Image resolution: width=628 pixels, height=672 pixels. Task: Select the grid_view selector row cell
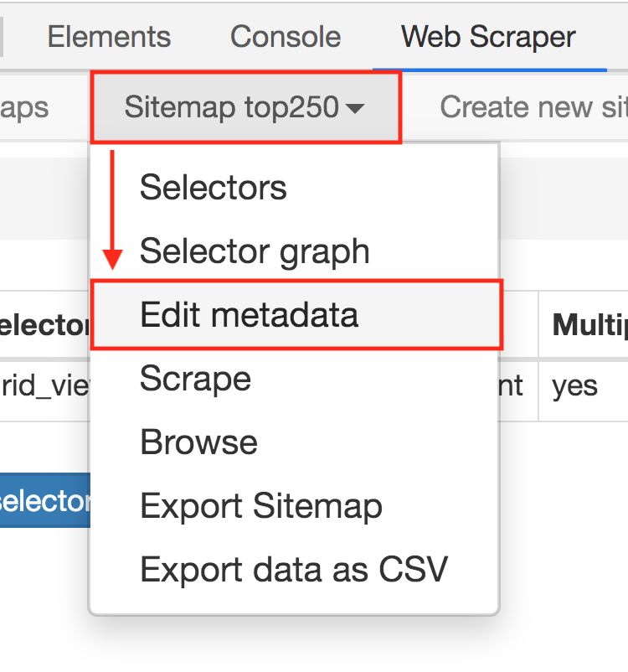click(x=44, y=385)
